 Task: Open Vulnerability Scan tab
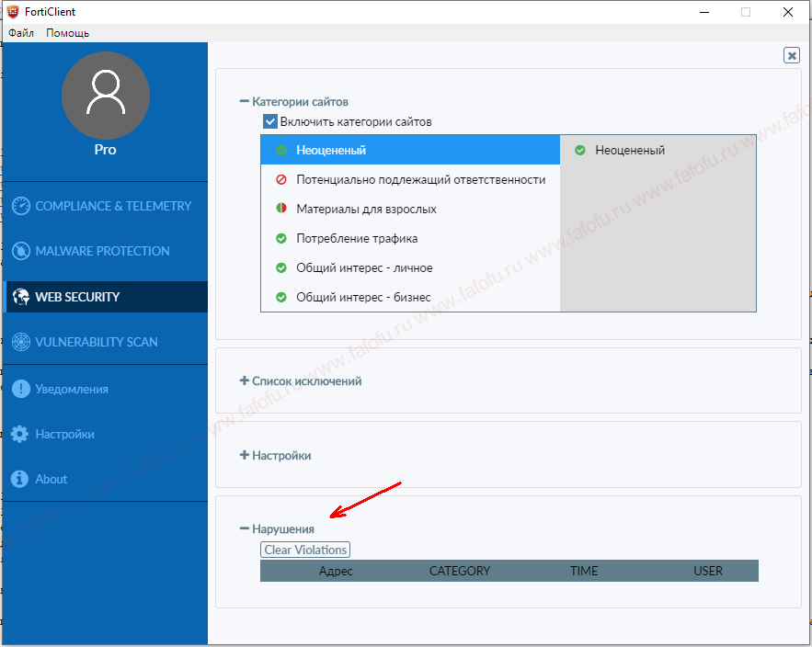[x=105, y=342]
